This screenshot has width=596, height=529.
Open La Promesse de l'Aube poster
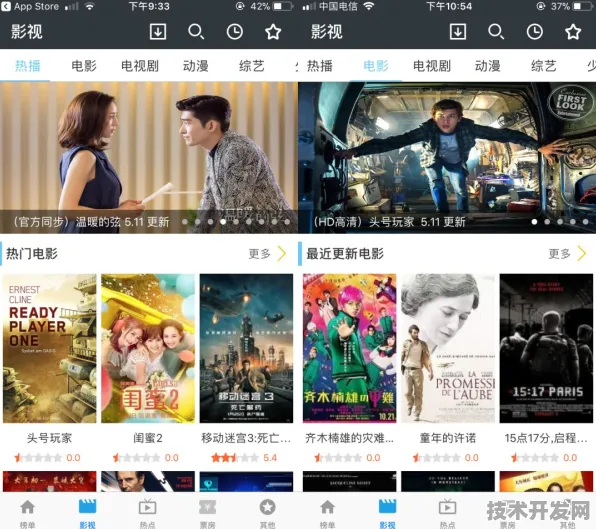click(448, 348)
